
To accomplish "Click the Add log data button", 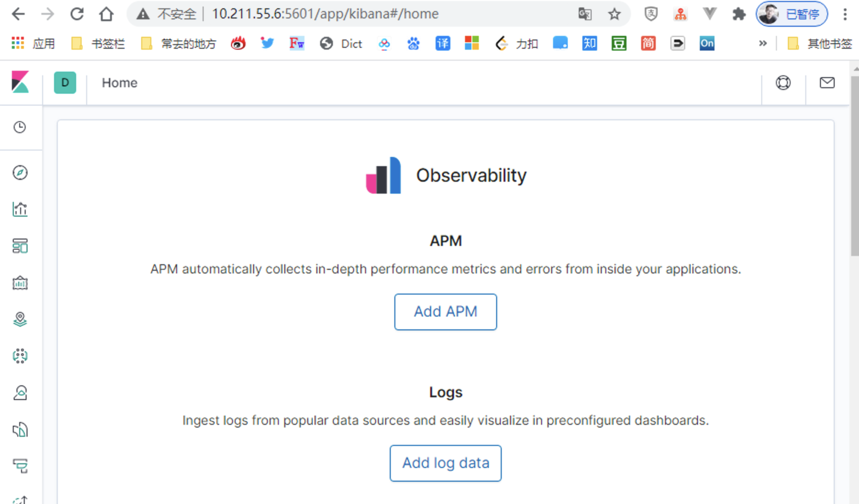I will pyautogui.click(x=445, y=463).
